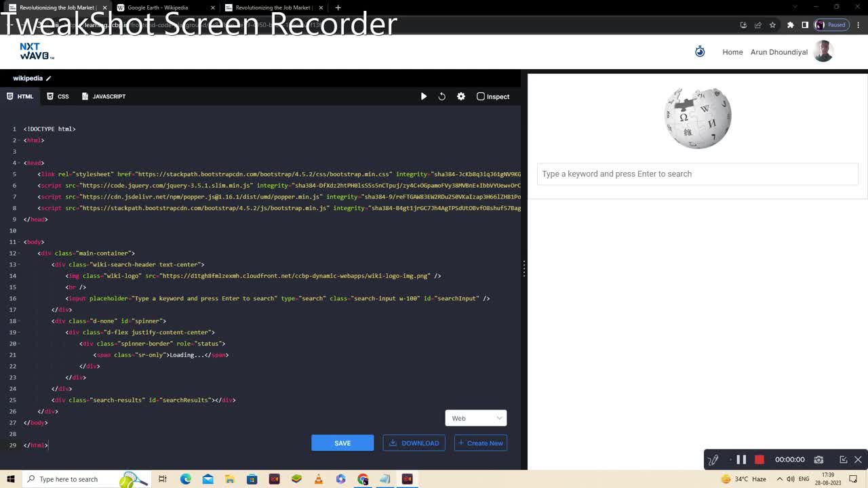Take a screenshot with recorder camera icon
The image size is (868, 488).
point(818,460)
